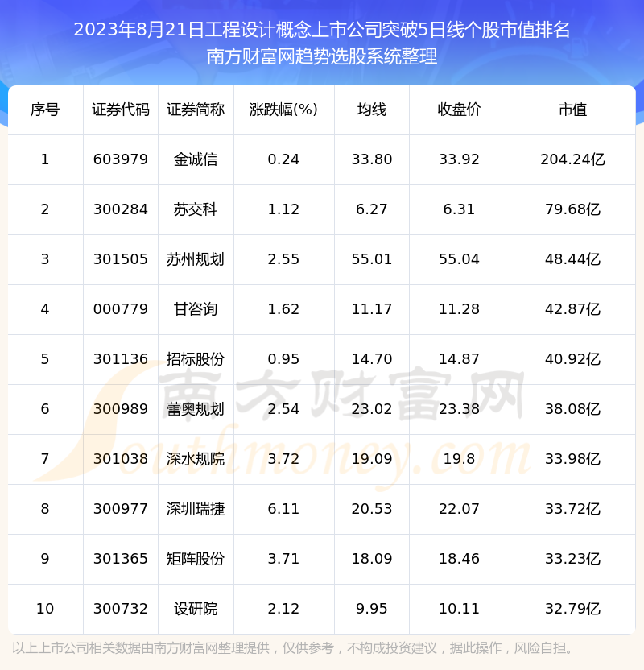Click closing price 14.87
The width and height of the screenshot is (644, 670).
tap(459, 359)
